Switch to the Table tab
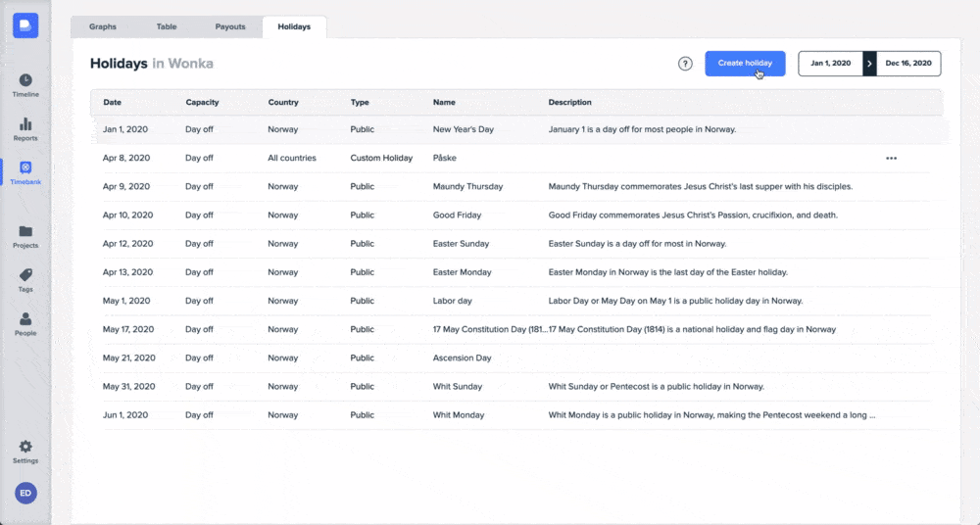Image resolution: width=980 pixels, height=525 pixels. (167, 27)
